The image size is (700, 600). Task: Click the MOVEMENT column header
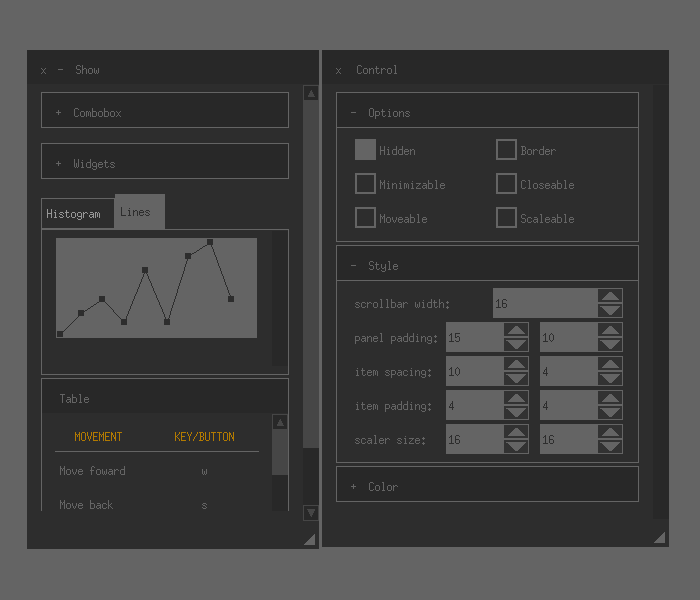pos(98,437)
